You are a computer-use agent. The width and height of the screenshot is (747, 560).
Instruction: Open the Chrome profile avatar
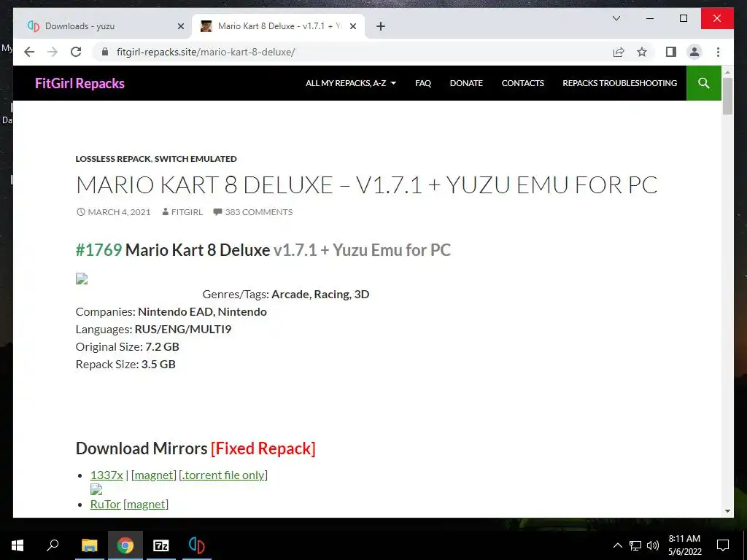(x=694, y=52)
